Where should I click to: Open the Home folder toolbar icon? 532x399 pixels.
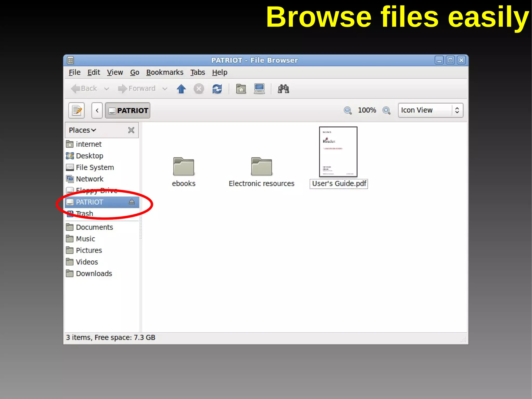(x=241, y=89)
